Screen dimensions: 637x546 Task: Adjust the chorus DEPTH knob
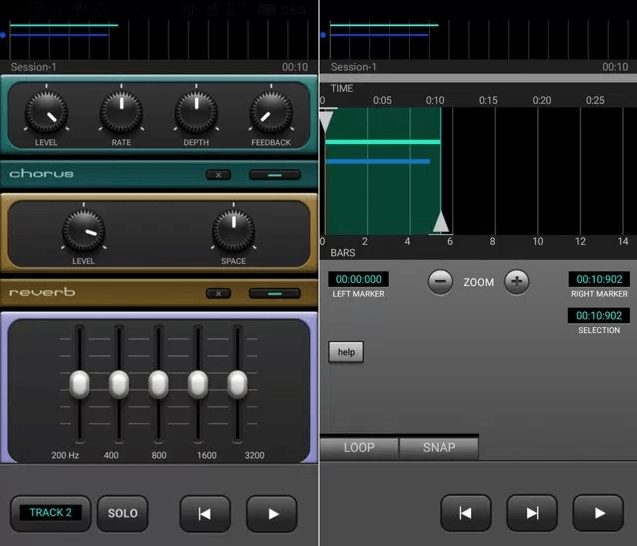tap(196, 112)
